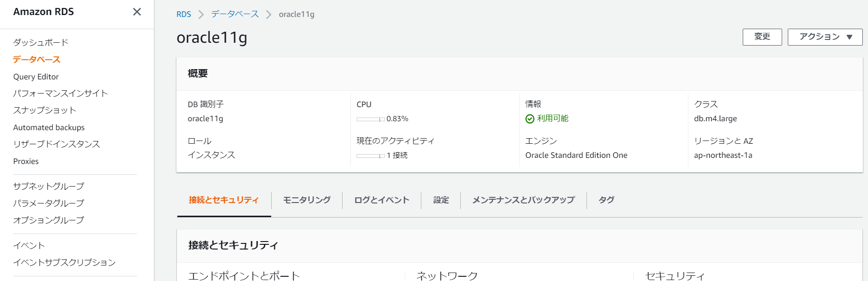Image resolution: width=868 pixels, height=281 pixels.
Task: Click the DB identifier value oracle11g
Action: (206, 119)
